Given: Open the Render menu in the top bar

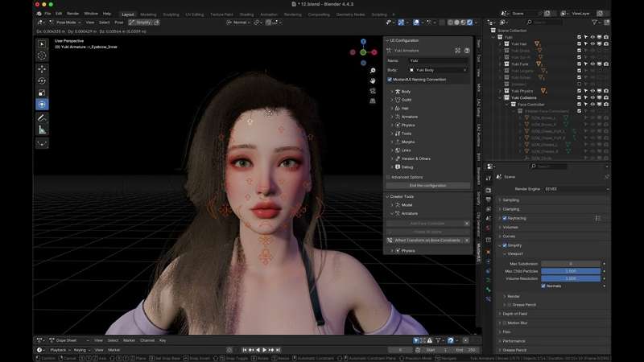Looking at the screenshot, I should pos(72,14).
